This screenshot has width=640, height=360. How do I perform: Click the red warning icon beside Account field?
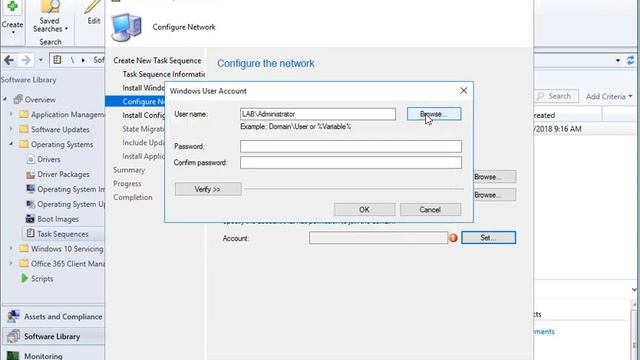(453, 238)
